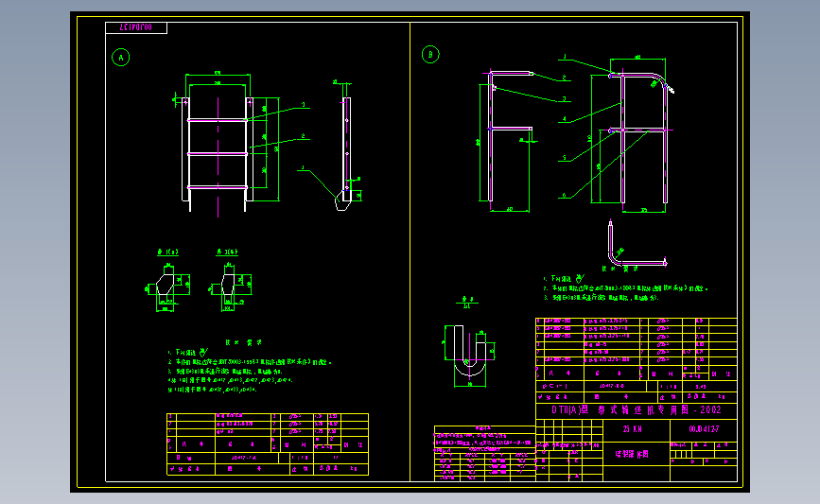Select the "00.04137" drawing number in the title block
Viewport: 820px width, 504px height.
704,429
